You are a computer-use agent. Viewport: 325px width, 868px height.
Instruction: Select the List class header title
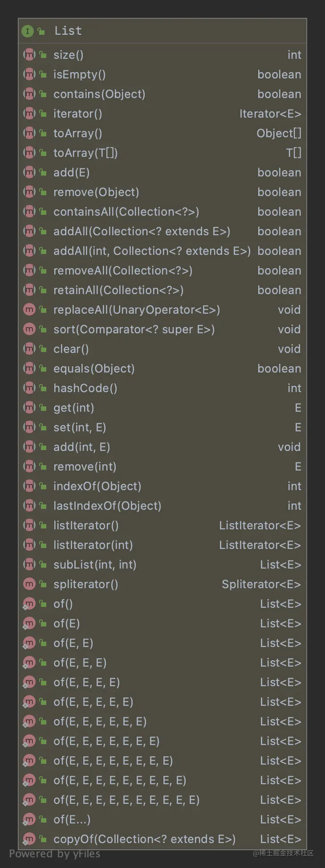[68, 31]
